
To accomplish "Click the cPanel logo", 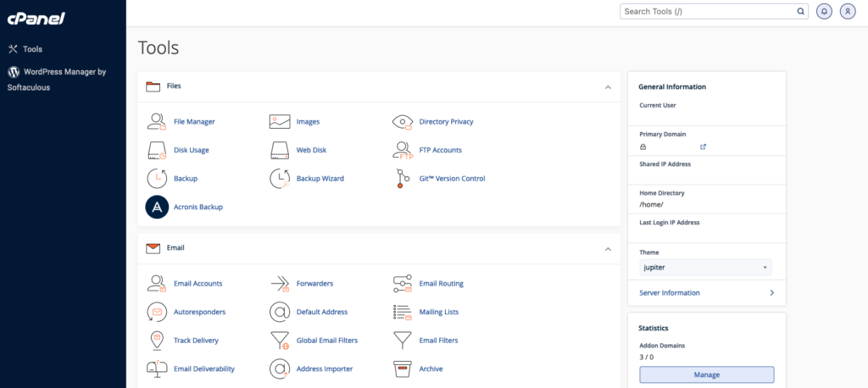I will [x=36, y=19].
